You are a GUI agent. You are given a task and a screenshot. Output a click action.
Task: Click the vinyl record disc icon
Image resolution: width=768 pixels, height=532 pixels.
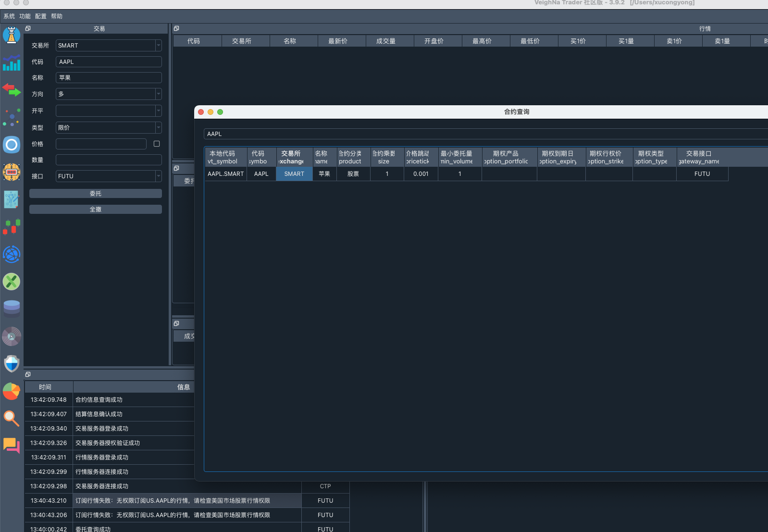coord(12,336)
